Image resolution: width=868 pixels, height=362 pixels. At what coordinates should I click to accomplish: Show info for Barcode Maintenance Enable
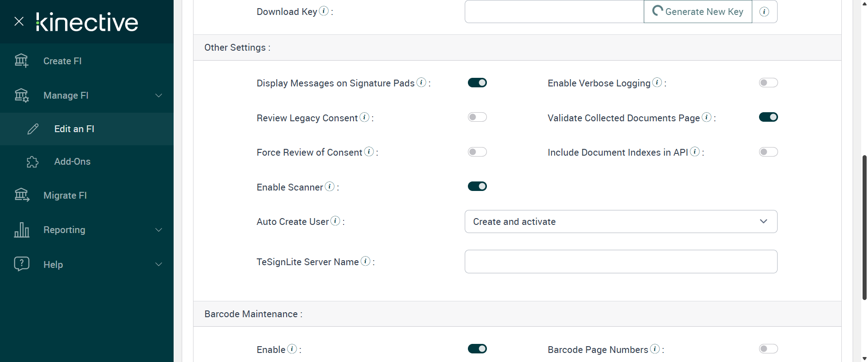point(292,349)
